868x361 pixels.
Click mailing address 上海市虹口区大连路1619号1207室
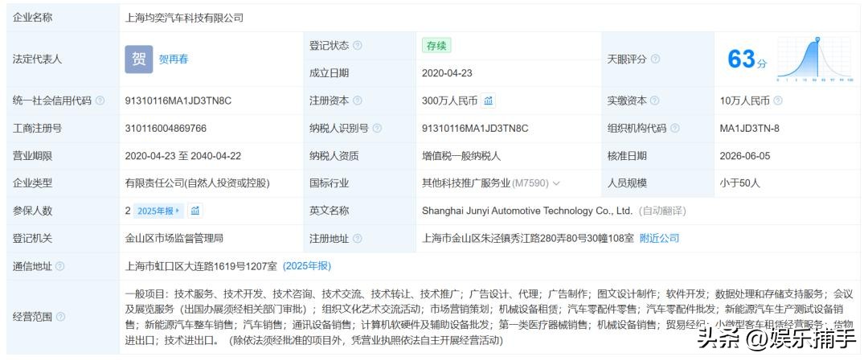pyautogui.click(x=202, y=266)
